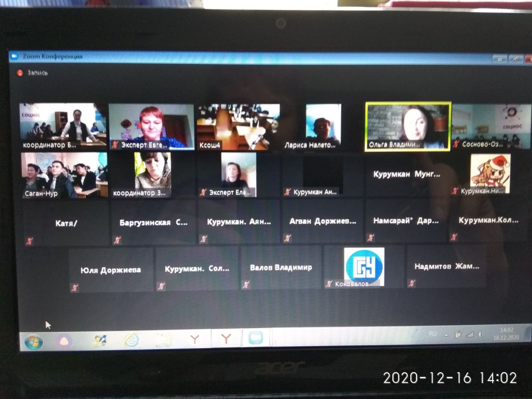Select the highlighted Ольга Владими video tile
Screen dimensions: 532x399
pyautogui.click(x=408, y=126)
